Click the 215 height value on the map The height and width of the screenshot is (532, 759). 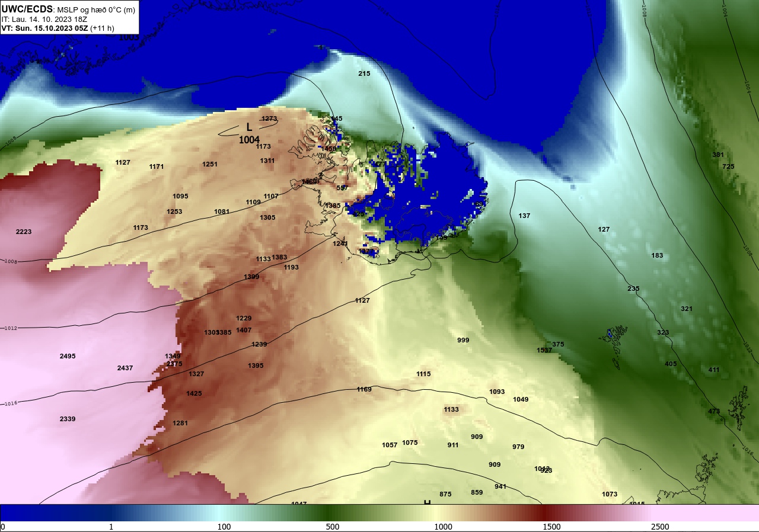coord(364,73)
